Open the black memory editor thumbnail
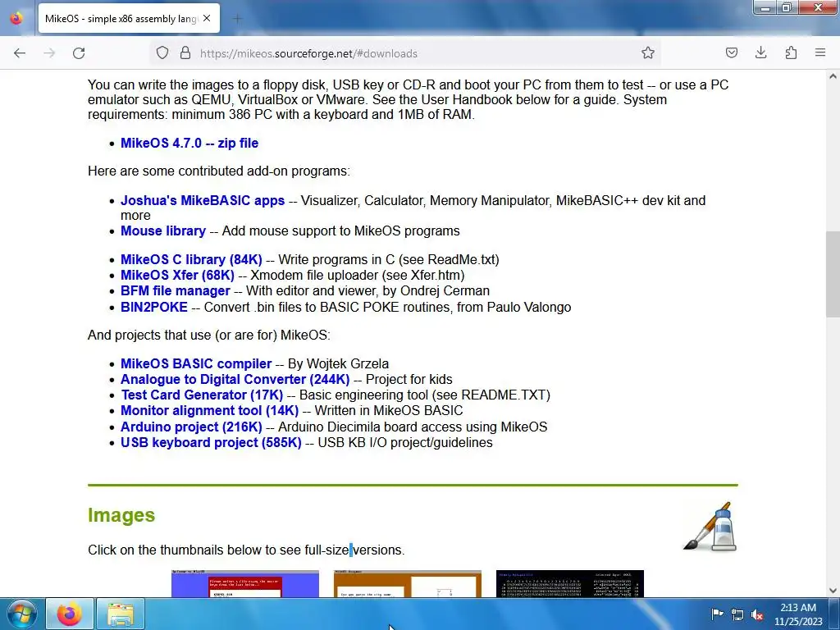The height and width of the screenshot is (630, 840). [x=570, y=584]
